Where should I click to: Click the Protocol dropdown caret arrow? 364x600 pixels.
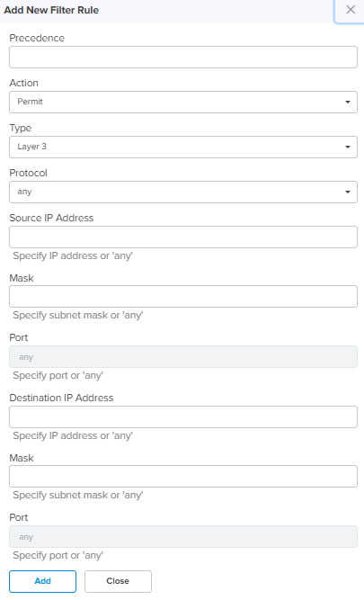click(x=348, y=193)
